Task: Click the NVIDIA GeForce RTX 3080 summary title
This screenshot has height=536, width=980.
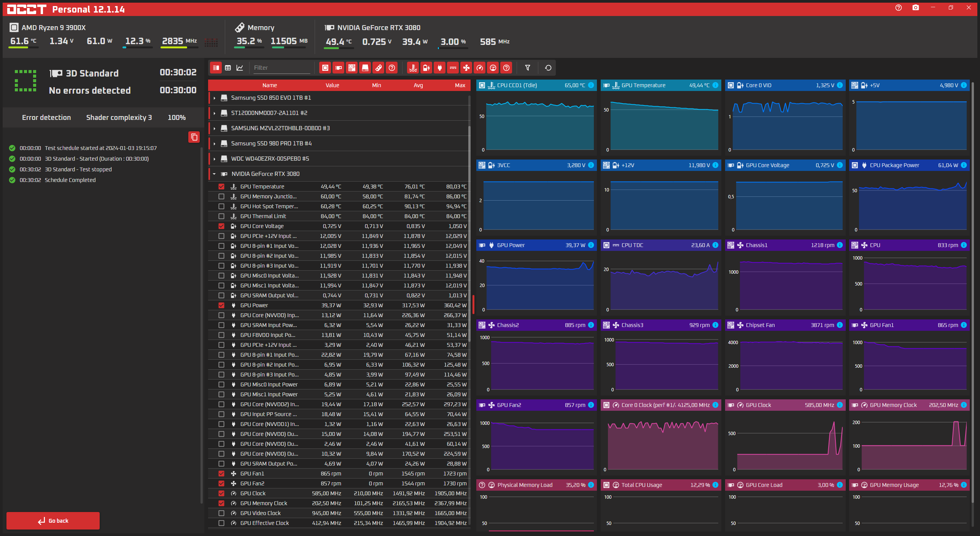Action: coord(379,27)
